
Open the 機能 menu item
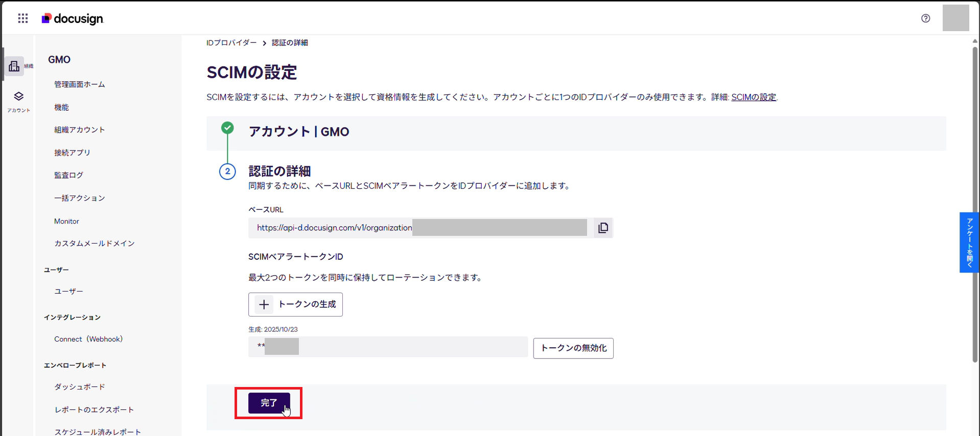pyautogui.click(x=61, y=107)
